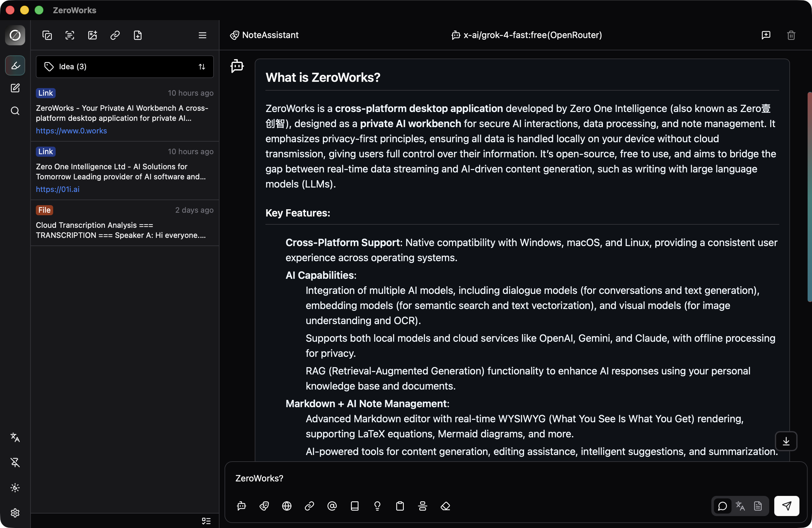Toggle translation mode in the input bar

(740, 506)
